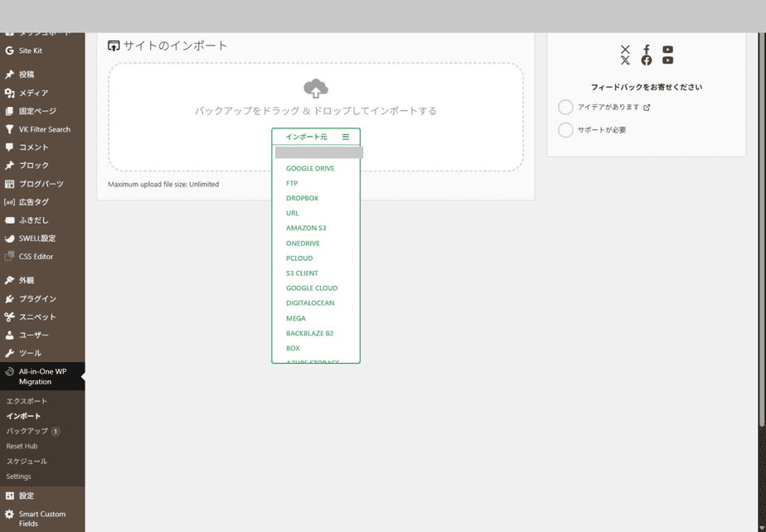Click the 投稿 pin icon in sidebar
The image size is (766, 532).
pyautogui.click(x=9, y=75)
